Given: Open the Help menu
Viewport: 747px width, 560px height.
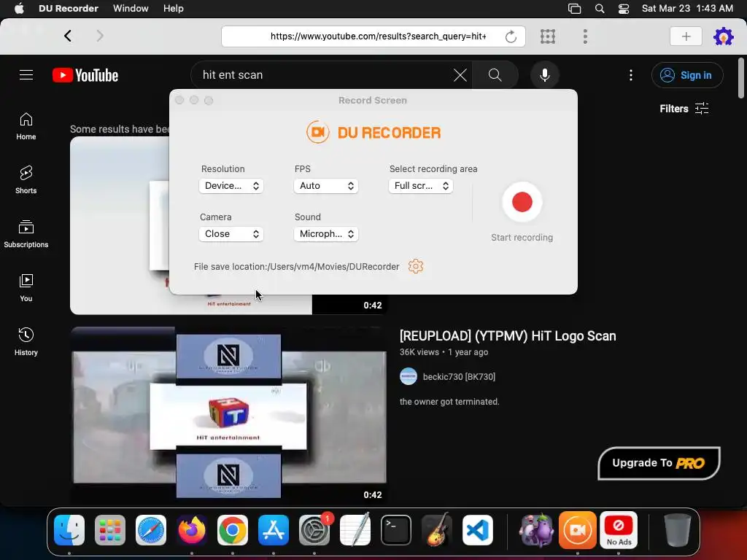Looking at the screenshot, I should pos(174,8).
